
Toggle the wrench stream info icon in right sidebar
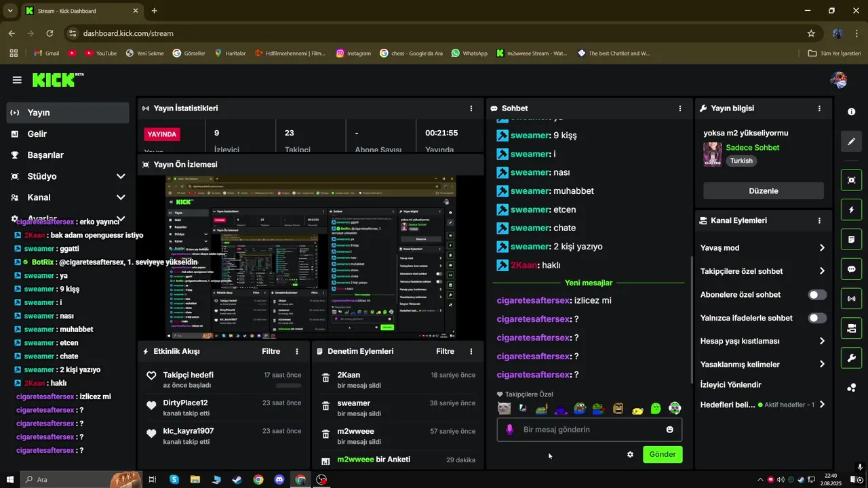(851, 358)
